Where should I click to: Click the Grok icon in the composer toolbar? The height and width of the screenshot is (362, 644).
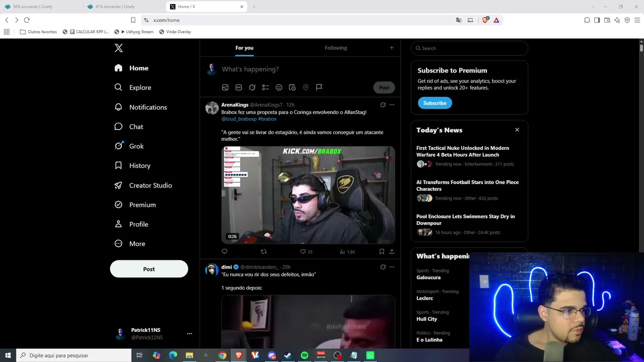252,87
